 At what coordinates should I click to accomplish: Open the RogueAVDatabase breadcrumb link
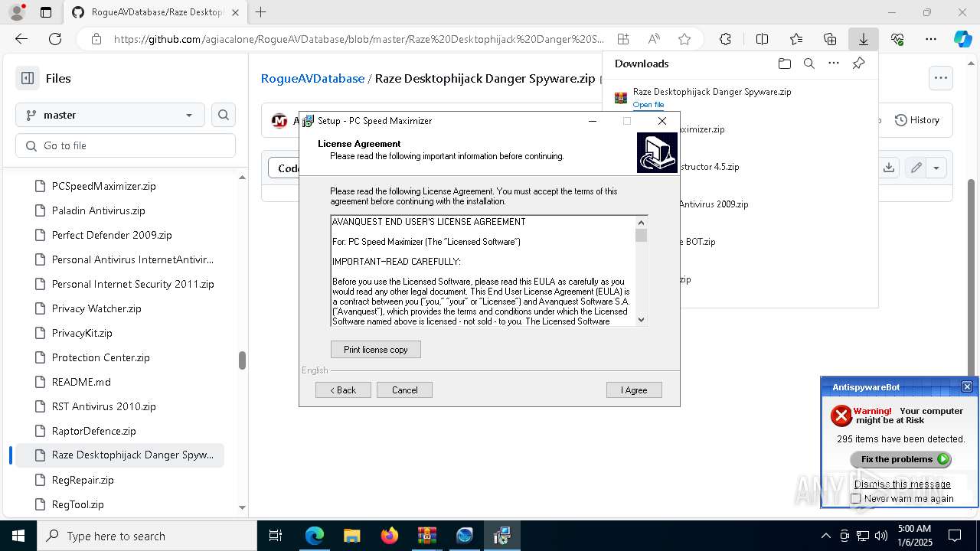tap(312, 78)
